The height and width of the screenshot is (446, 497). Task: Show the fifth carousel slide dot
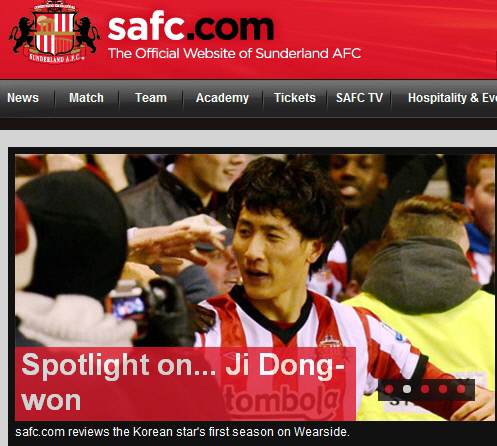click(461, 389)
